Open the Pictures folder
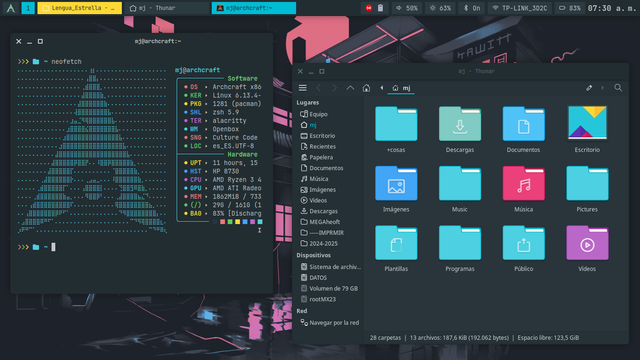The image size is (640, 360). click(x=587, y=183)
